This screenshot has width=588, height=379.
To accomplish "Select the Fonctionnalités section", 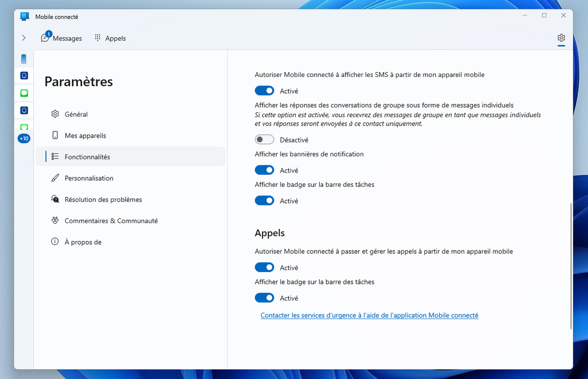I will pos(130,157).
